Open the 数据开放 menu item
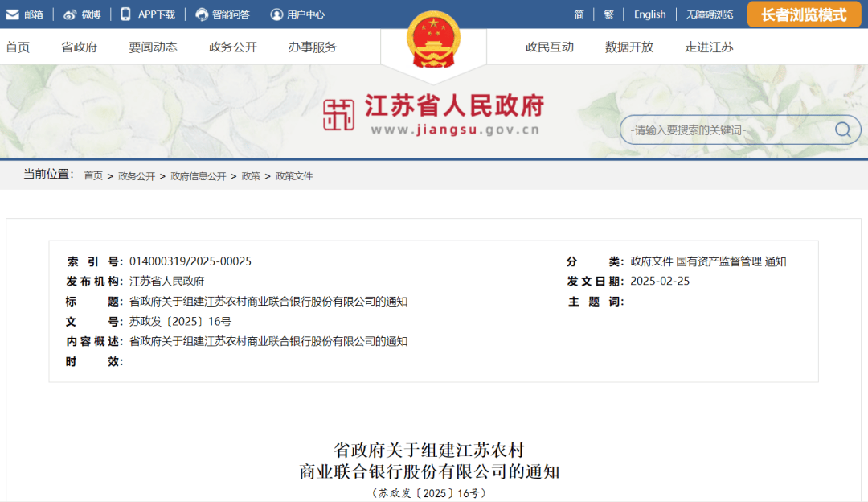This screenshot has height=502, width=868. click(628, 47)
